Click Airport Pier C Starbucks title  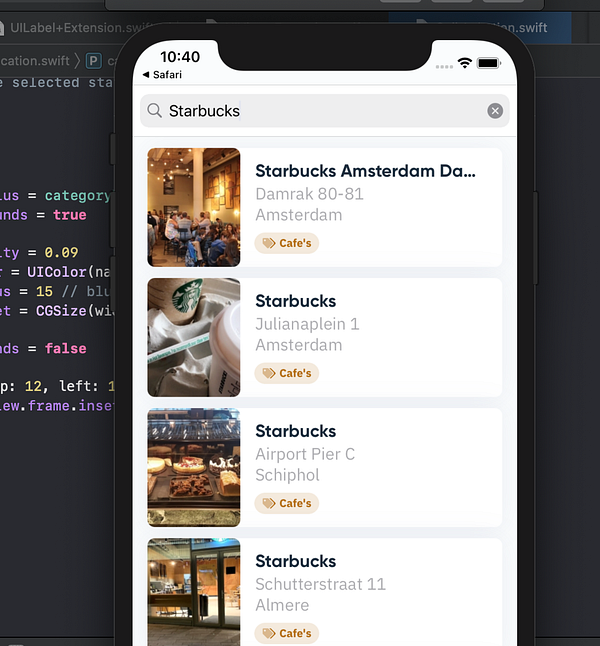pos(295,431)
